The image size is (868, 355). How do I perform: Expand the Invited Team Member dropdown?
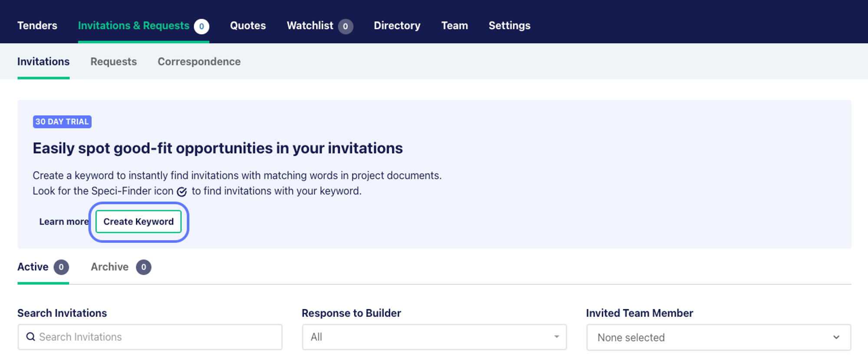click(719, 338)
